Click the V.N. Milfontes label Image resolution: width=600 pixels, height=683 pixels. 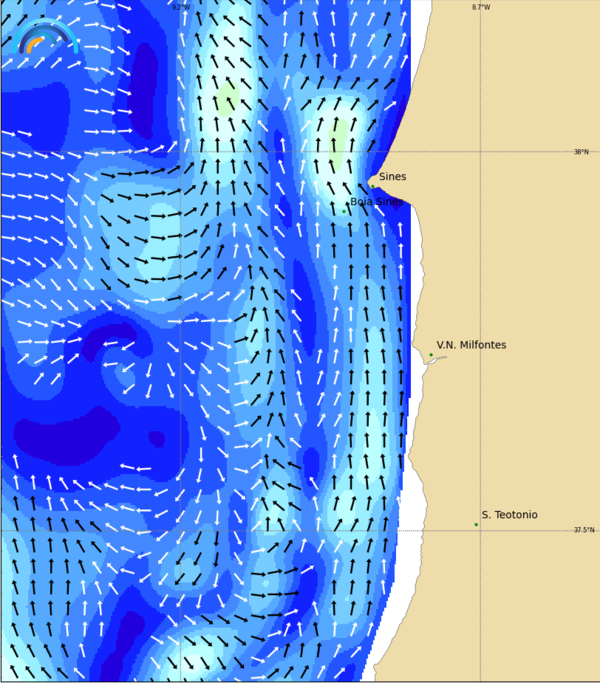tap(471, 345)
